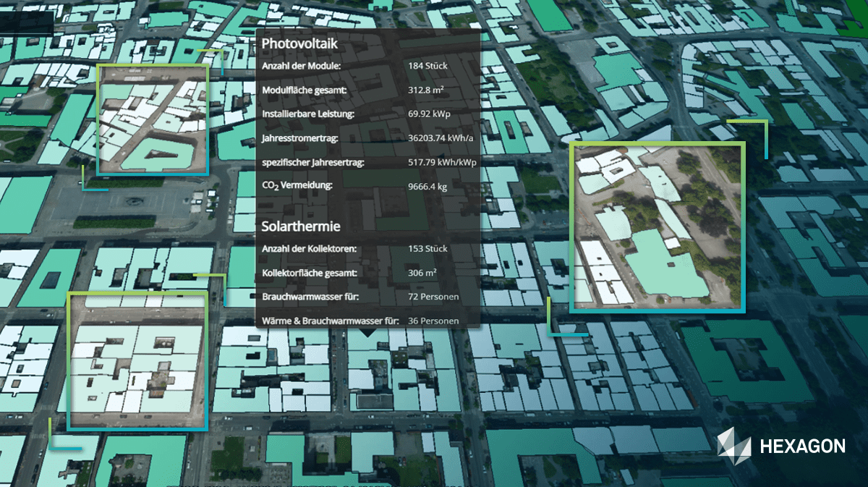Click the 184 Stück module count
Screen dimensions: 868x487
pyautogui.click(x=427, y=66)
